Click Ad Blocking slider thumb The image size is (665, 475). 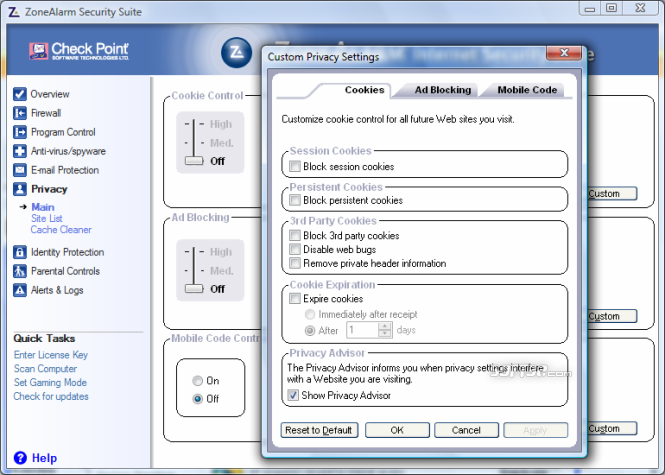(x=194, y=288)
